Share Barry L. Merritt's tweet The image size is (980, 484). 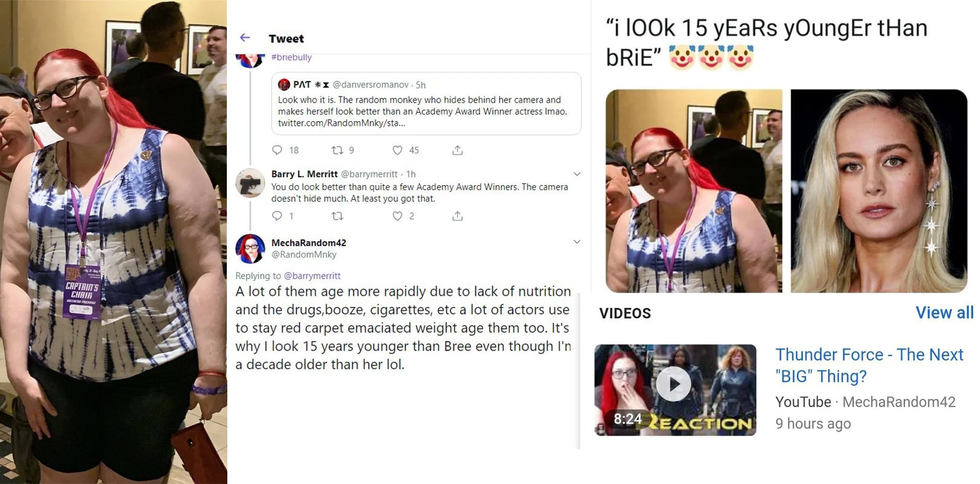click(x=458, y=216)
